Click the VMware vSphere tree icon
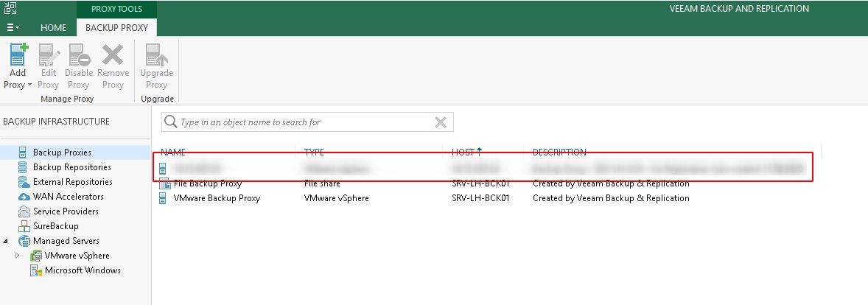The width and height of the screenshot is (868, 305). [36, 256]
